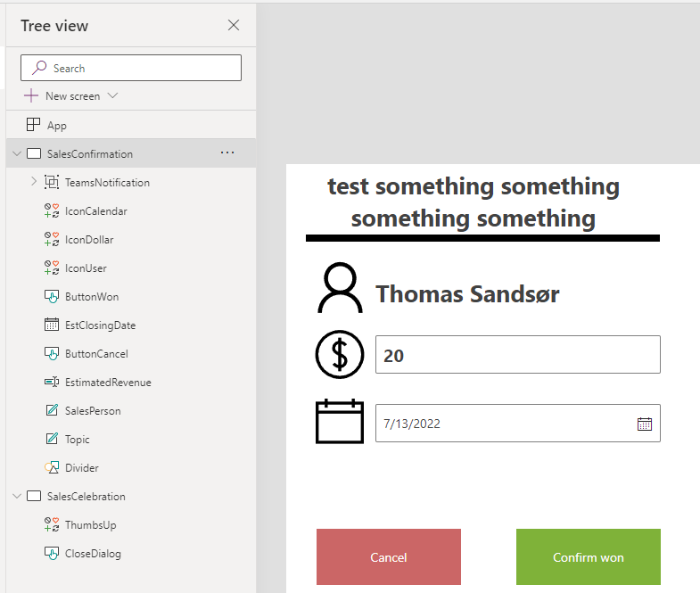
Task: Select the Divider item in tree
Action: coord(81,468)
